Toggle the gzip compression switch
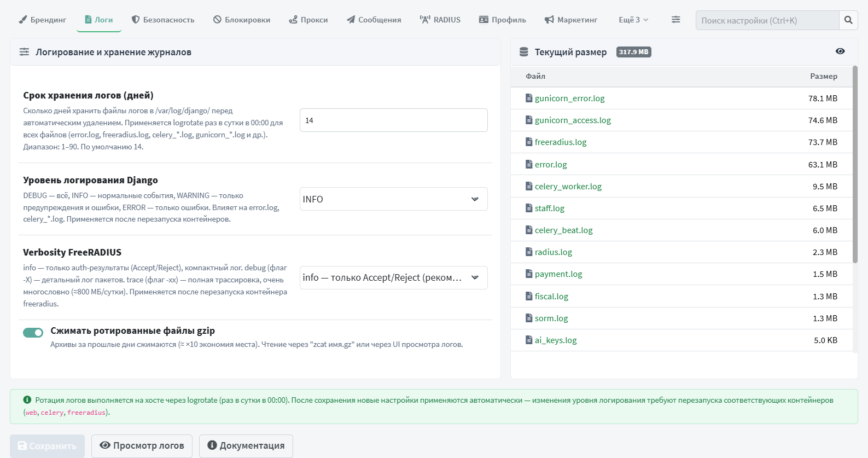Screen dimensions: 868x458 tap(33, 333)
